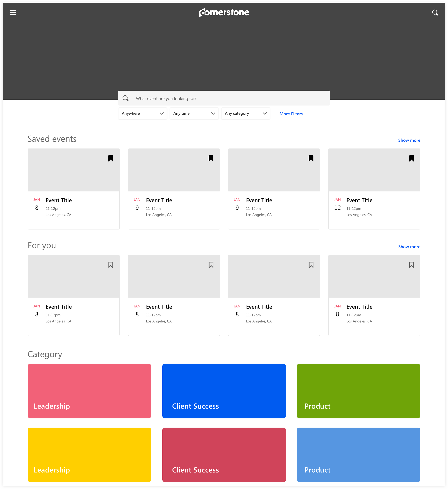This screenshot has width=448, height=489.
Task: Expand the Anywhere location dropdown
Action: 143,114
